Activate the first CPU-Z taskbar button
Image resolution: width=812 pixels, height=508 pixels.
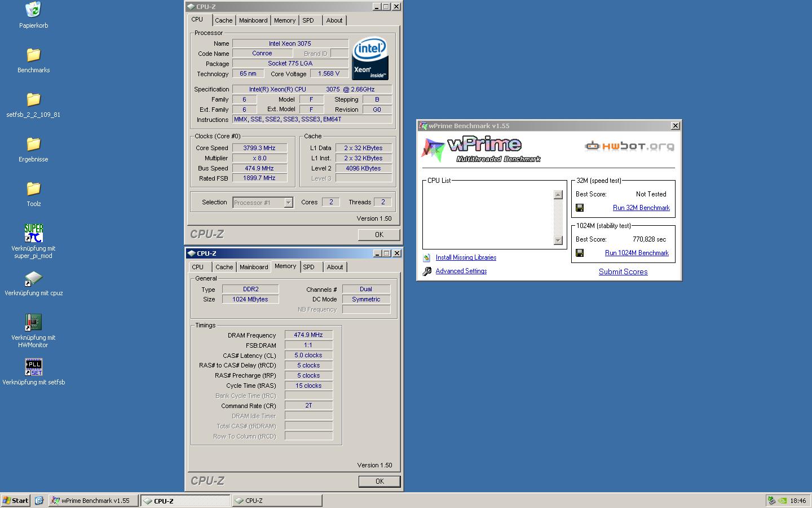[185, 501]
